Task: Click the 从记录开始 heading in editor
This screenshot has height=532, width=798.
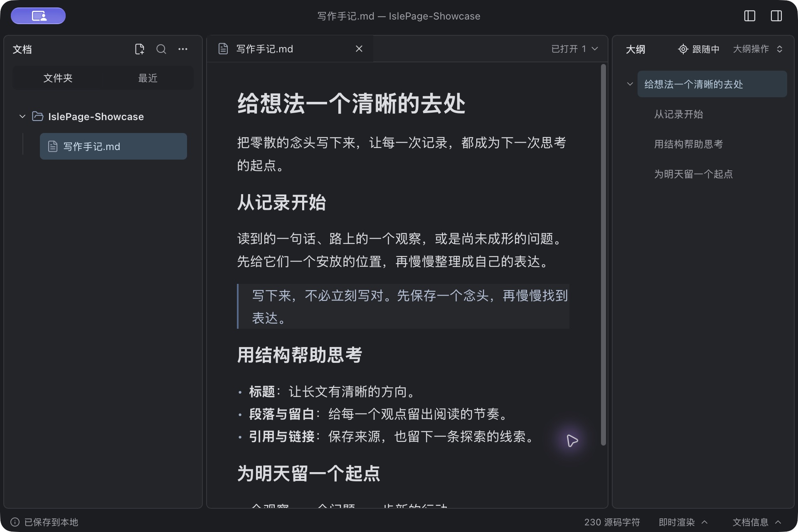Action: click(x=281, y=202)
